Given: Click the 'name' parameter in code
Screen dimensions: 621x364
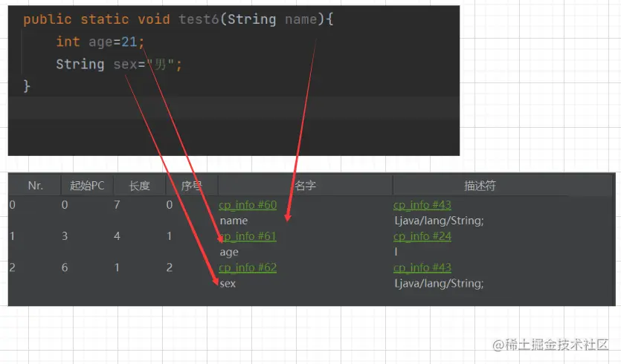Looking at the screenshot, I should (300, 19).
